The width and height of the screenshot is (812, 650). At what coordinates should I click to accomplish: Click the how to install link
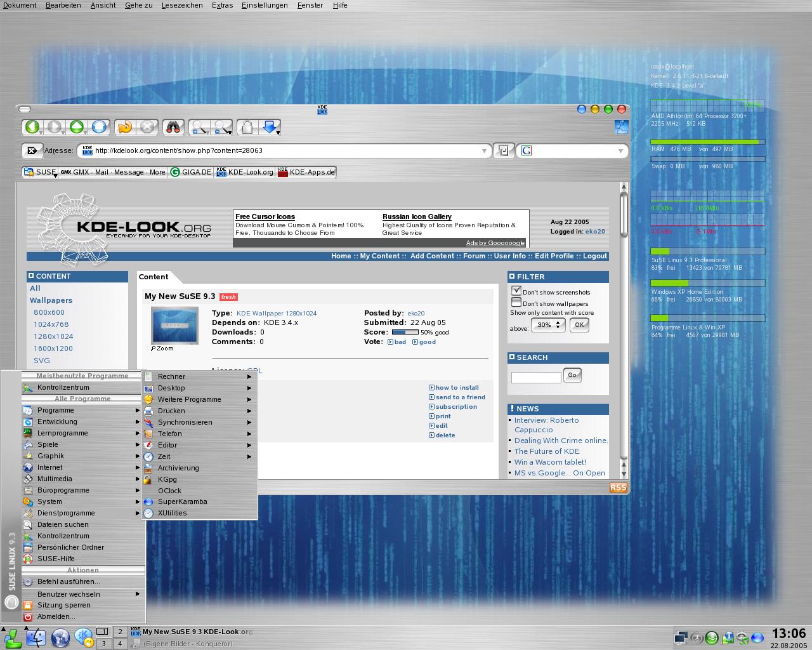tap(454, 388)
